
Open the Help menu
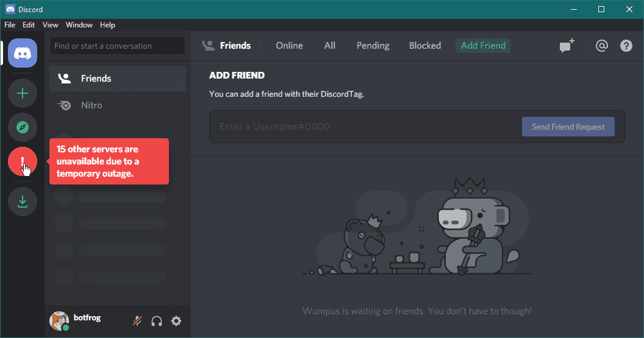(x=107, y=25)
